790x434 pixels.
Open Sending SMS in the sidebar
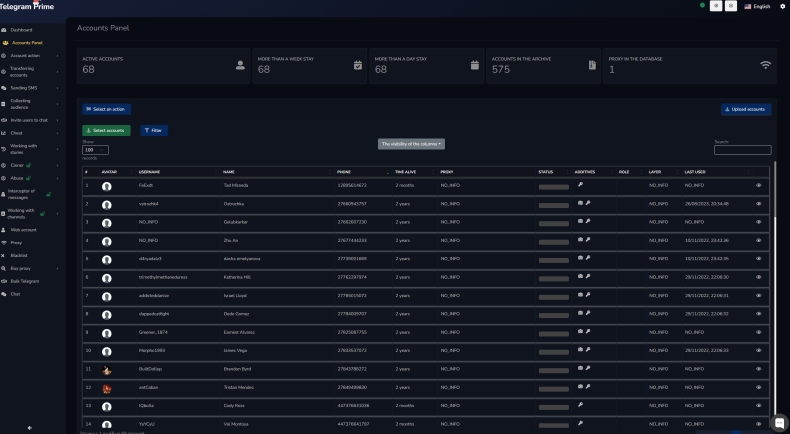[x=25, y=87]
